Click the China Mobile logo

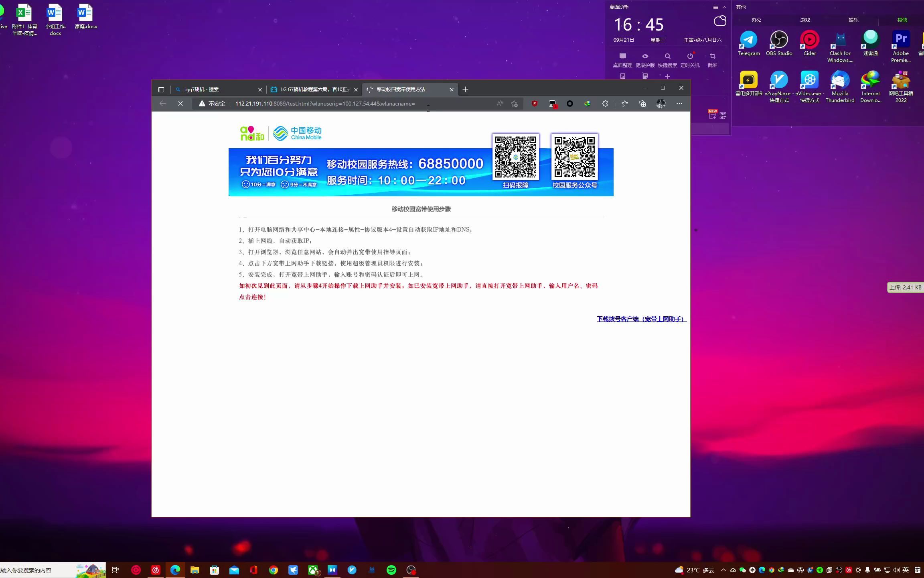click(x=297, y=133)
